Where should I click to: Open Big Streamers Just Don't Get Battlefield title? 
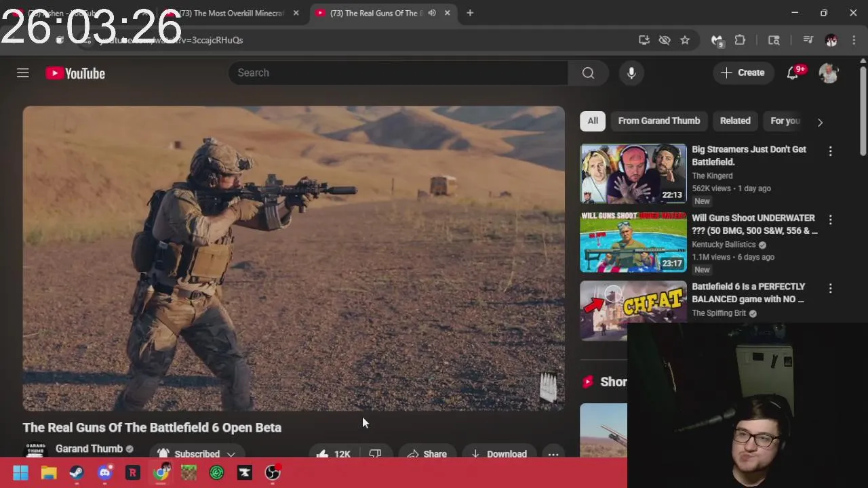[x=749, y=155]
